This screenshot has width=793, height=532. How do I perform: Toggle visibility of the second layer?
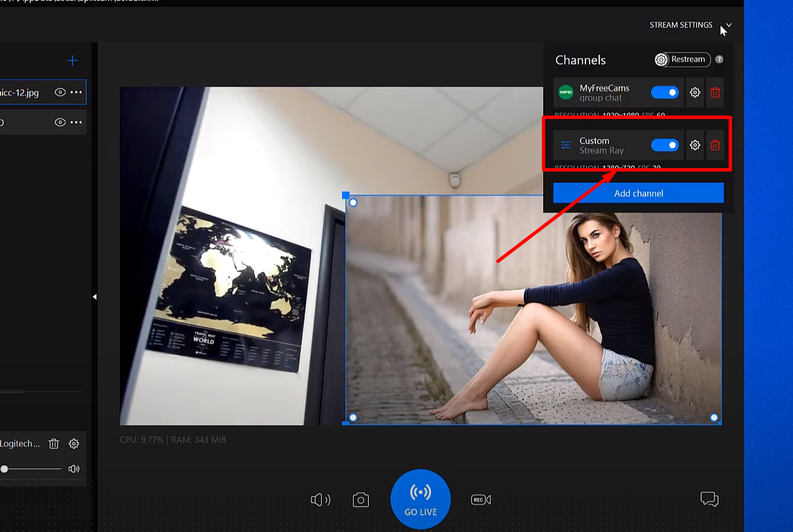tap(60, 122)
